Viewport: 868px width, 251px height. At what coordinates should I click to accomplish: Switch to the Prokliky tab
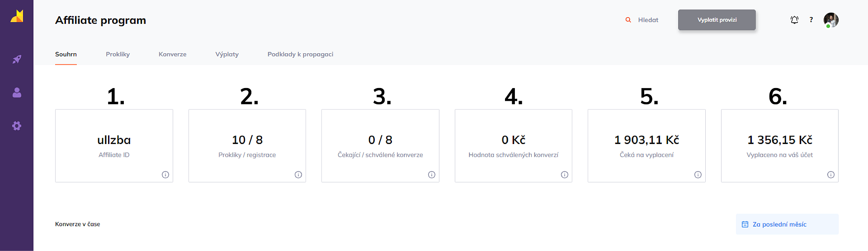118,54
